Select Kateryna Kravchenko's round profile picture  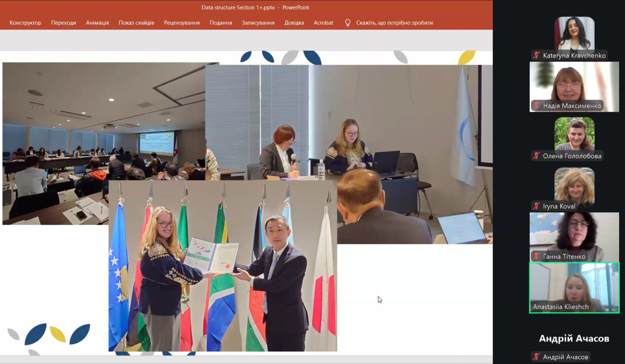pos(574,33)
